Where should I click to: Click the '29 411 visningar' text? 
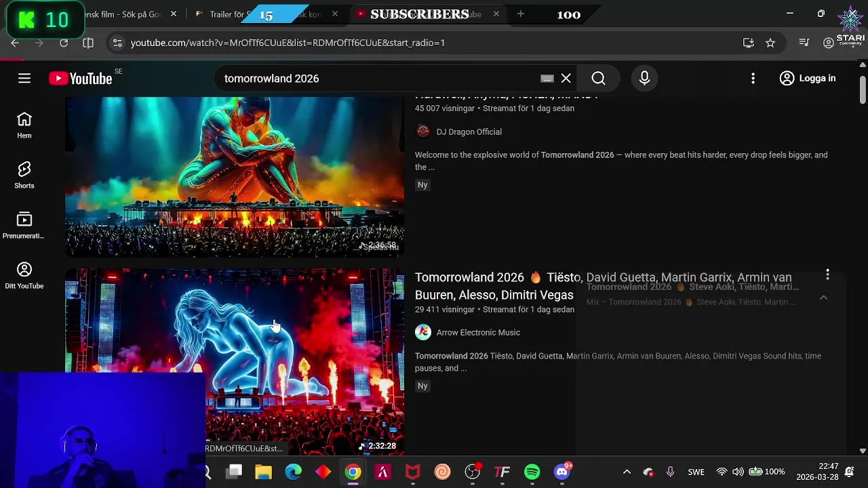pyautogui.click(x=445, y=309)
